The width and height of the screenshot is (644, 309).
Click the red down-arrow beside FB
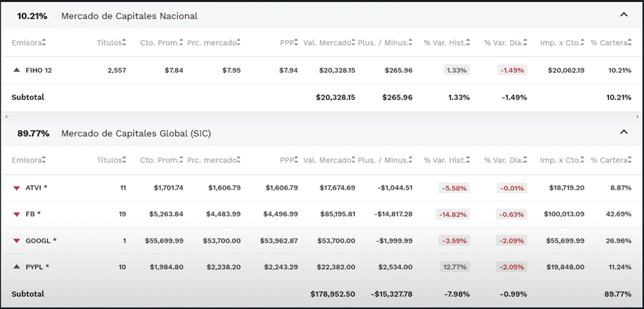pyautogui.click(x=17, y=214)
